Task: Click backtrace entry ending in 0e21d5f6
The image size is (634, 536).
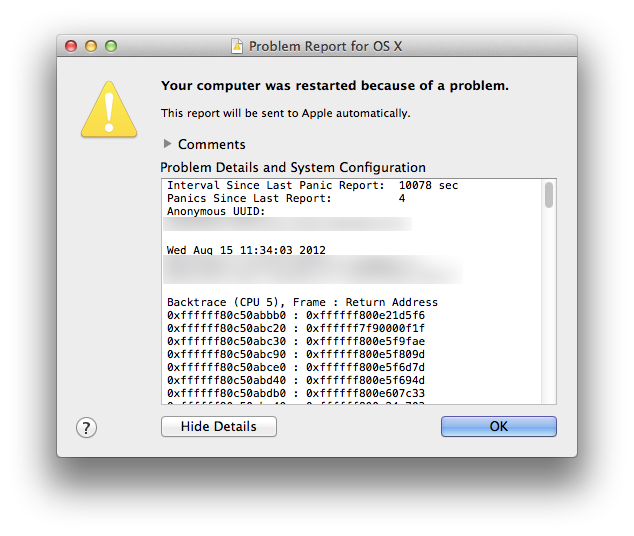Action: [x=296, y=315]
